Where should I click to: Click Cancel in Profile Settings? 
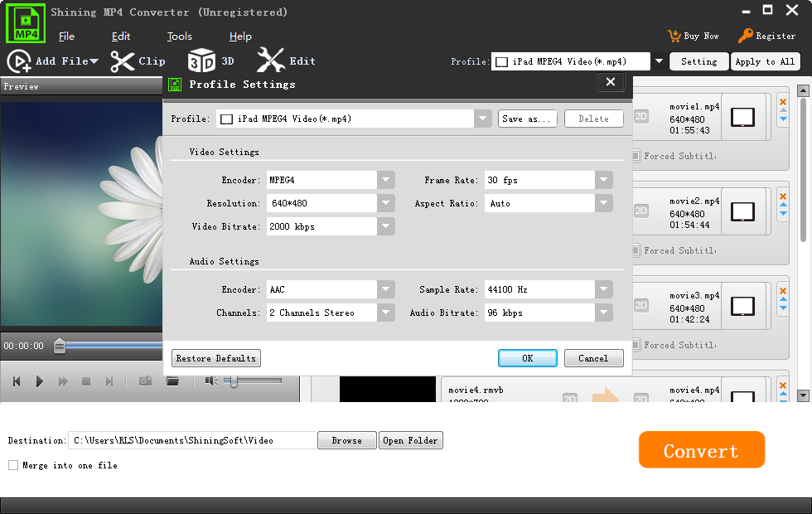593,358
